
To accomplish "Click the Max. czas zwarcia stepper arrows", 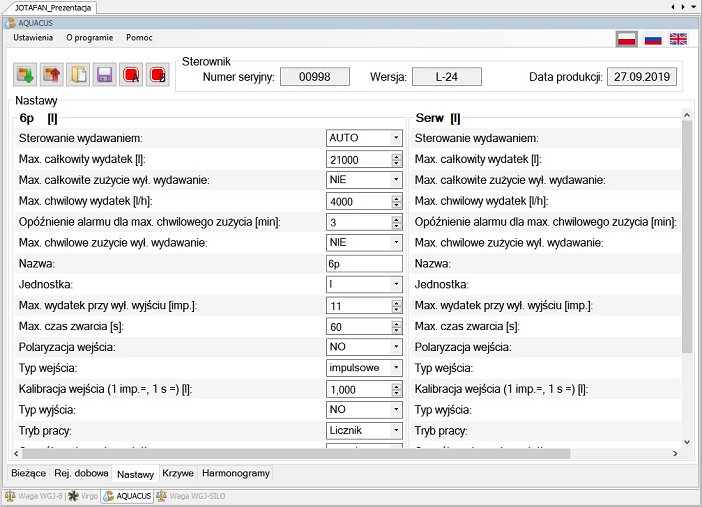I will pos(396,327).
